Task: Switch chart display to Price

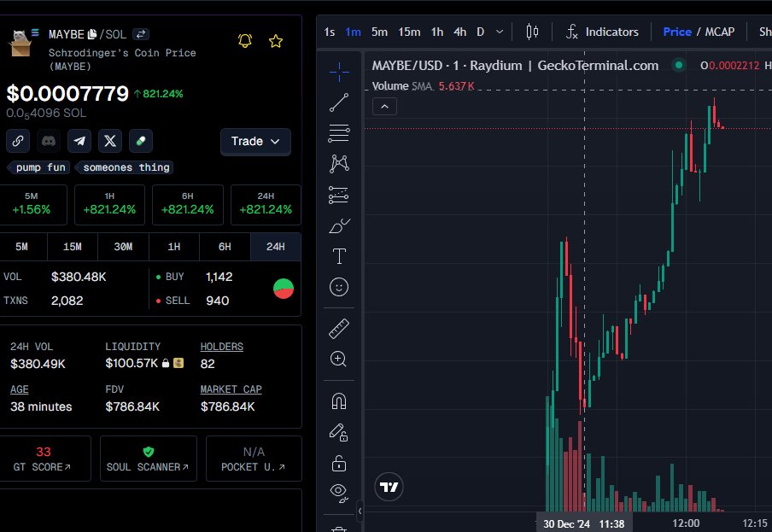Action: [x=677, y=32]
